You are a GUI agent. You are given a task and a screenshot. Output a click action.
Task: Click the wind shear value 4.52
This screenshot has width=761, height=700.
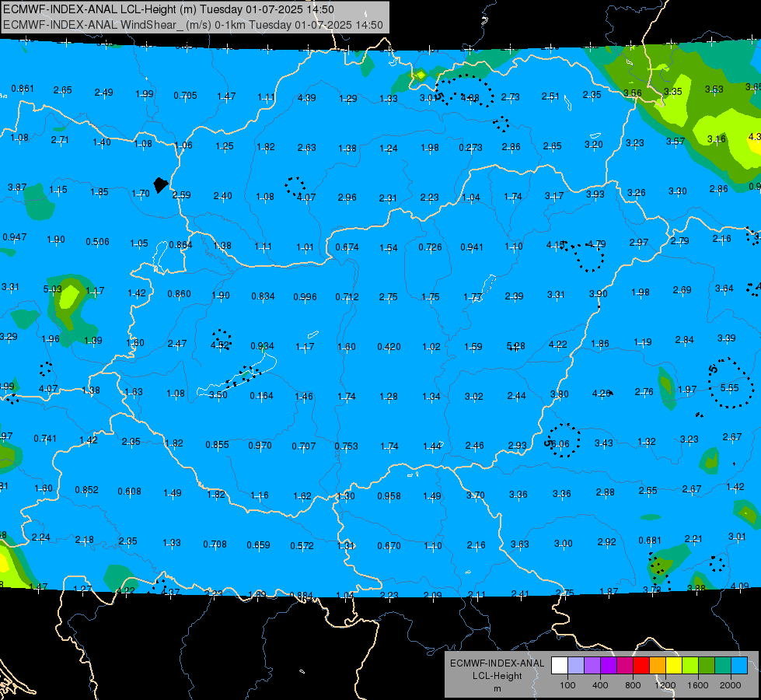219,345
